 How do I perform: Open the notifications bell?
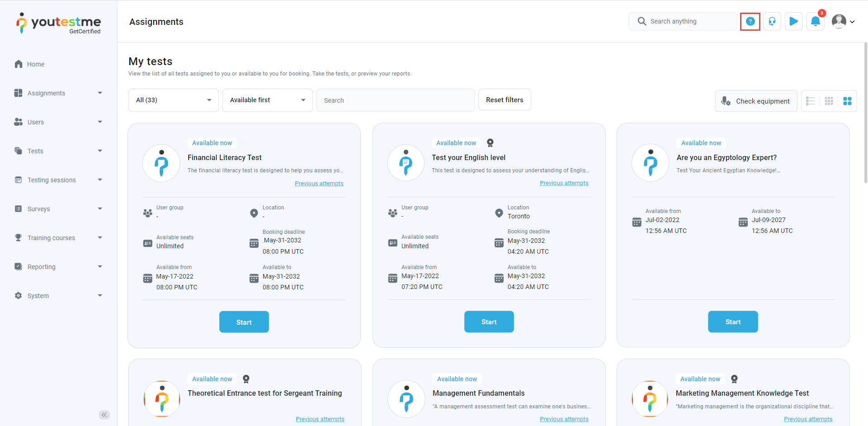point(816,21)
